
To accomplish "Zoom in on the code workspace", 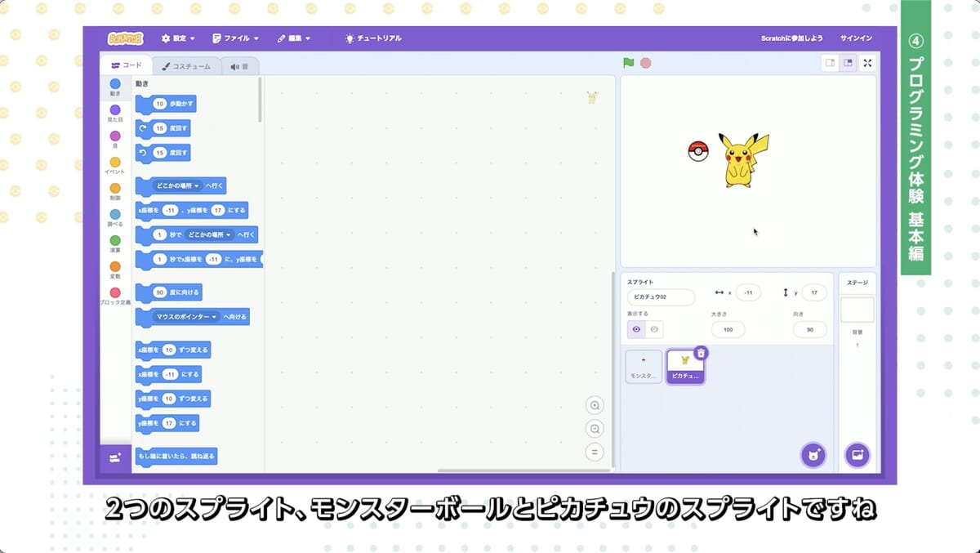I will (x=595, y=406).
